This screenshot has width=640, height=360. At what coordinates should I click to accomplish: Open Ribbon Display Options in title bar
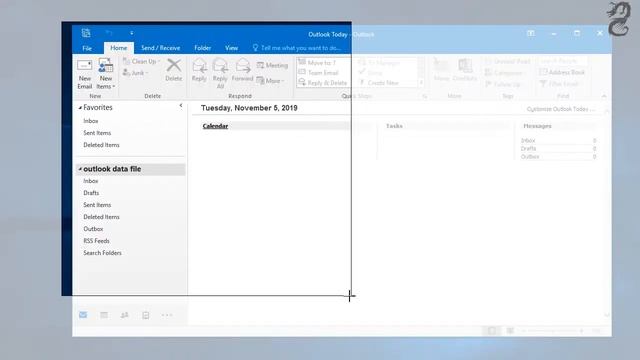tap(531, 33)
